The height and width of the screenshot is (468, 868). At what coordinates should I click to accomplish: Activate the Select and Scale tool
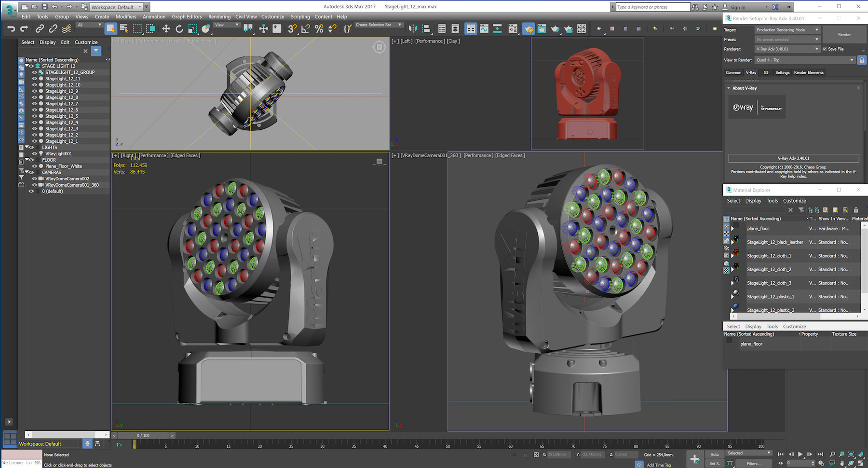click(x=192, y=28)
